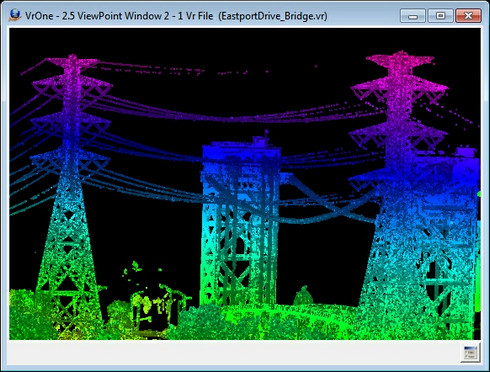Click the green cone-shaped tree right of bridge tower
Screen dimensions: 490x372
point(303,296)
